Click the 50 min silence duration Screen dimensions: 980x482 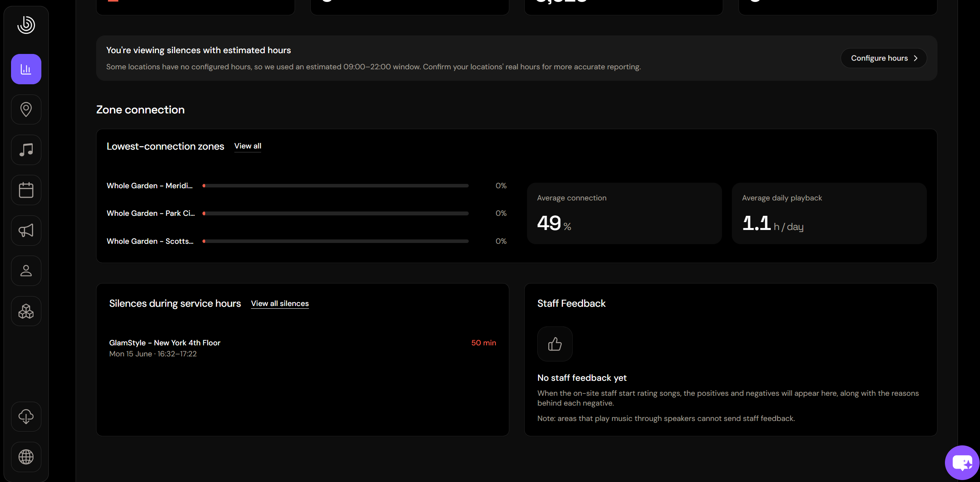pyautogui.click(x=484, y=343)
